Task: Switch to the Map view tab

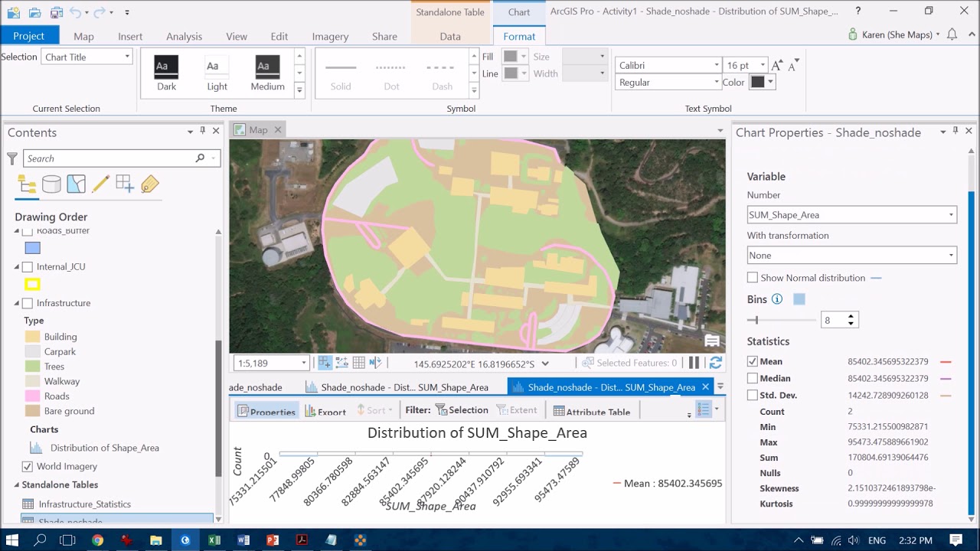Action: tap(258, 130)
